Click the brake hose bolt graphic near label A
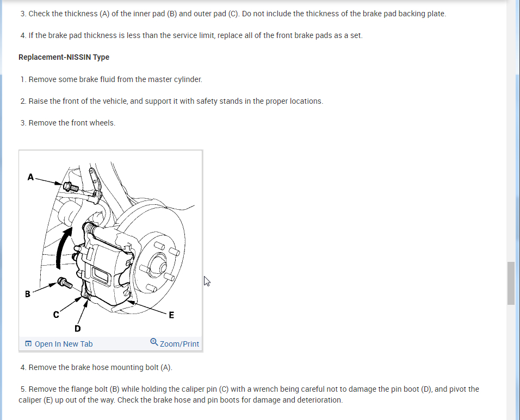The height and width of the screenshot is (420, 520). [x=71, y=187]
